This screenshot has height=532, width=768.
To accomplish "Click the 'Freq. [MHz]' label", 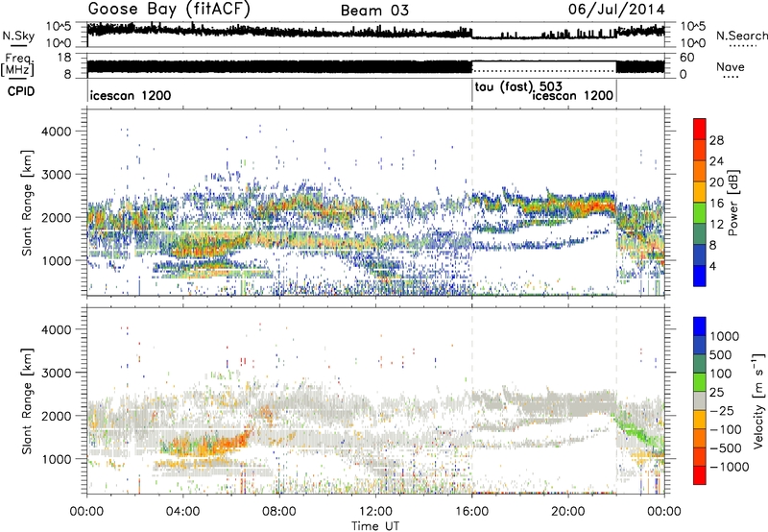I will tap(17, 65).
